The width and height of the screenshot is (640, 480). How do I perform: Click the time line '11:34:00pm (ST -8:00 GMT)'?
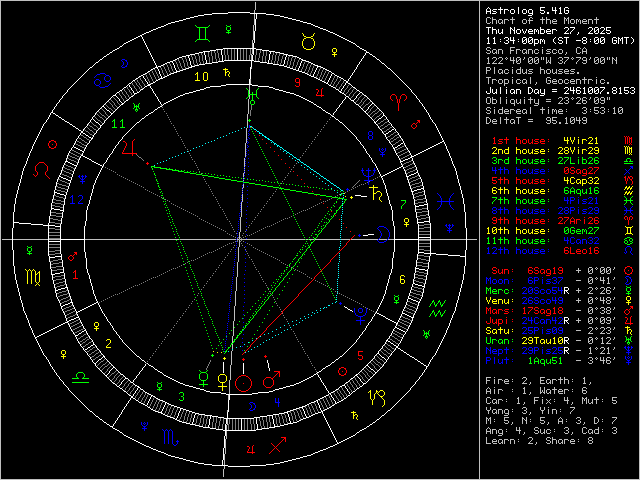(x=560, y=41)
